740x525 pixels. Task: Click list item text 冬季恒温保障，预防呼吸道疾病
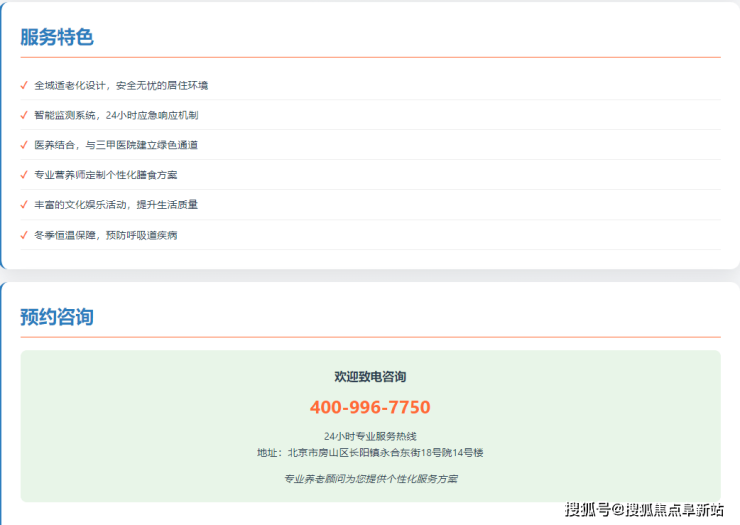pyautogui.click(x=106, y=235)
